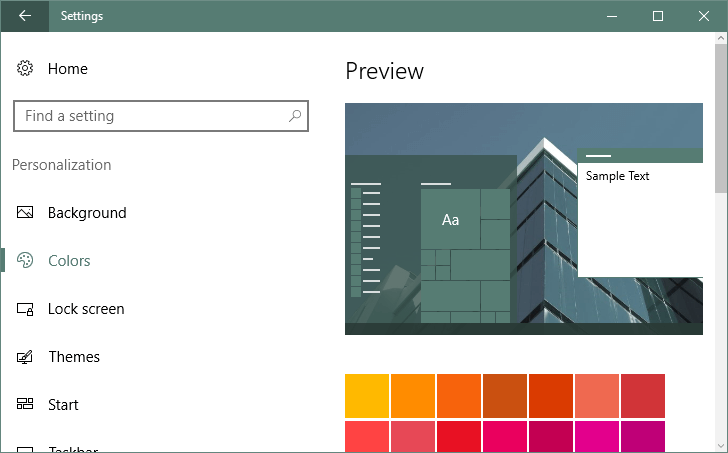Click the scrollbar down arrow
Viewport: 728px width, 453px height.
click(721, 447)
